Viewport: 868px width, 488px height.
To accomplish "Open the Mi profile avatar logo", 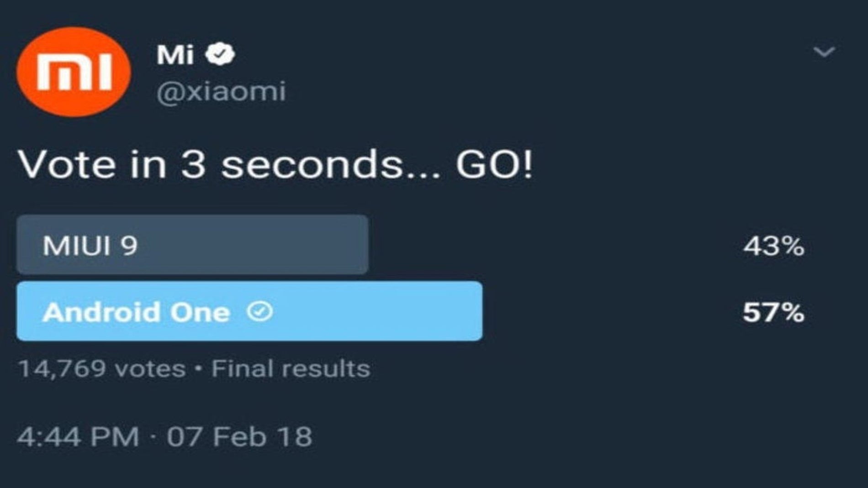I will [x=74, y=72].
